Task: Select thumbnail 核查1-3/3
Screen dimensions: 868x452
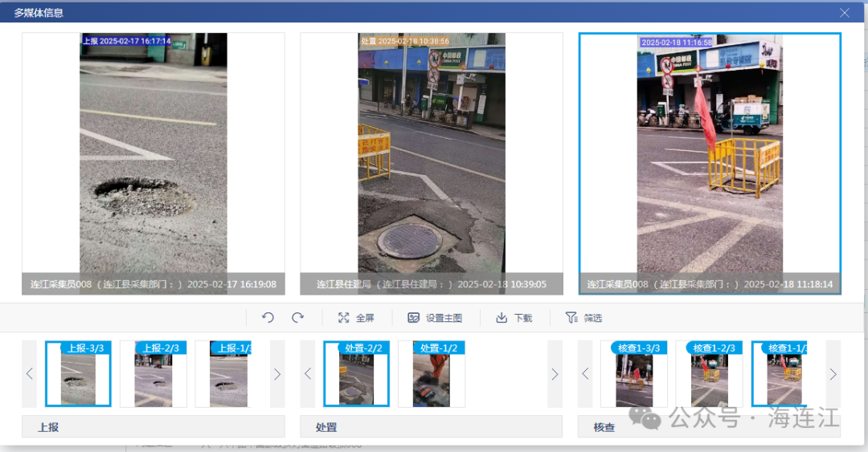Action: [x=634, y=374]
